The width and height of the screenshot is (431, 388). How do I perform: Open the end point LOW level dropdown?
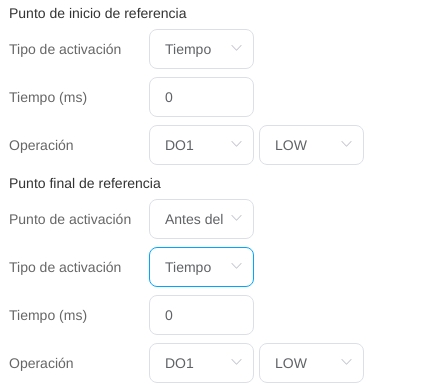click(311, 363)
